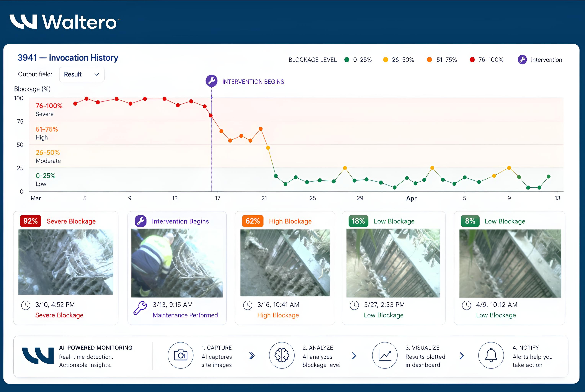585x392 pixels.
Task: Click the double chevron after Capture step
Action: tap(252, 356)
